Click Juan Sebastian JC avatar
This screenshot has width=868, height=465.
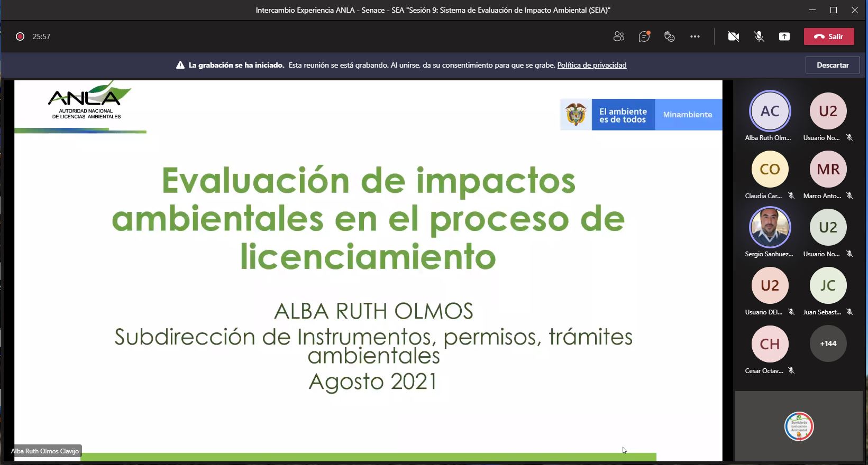click(828, 285)
